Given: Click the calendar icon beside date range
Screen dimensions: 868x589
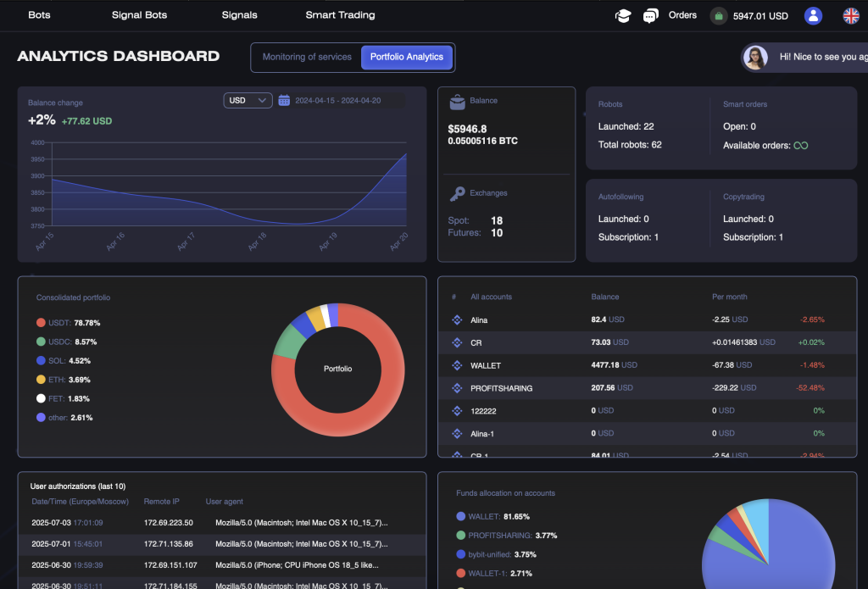Looking at the screenshot, I should [x=284, y=100].
